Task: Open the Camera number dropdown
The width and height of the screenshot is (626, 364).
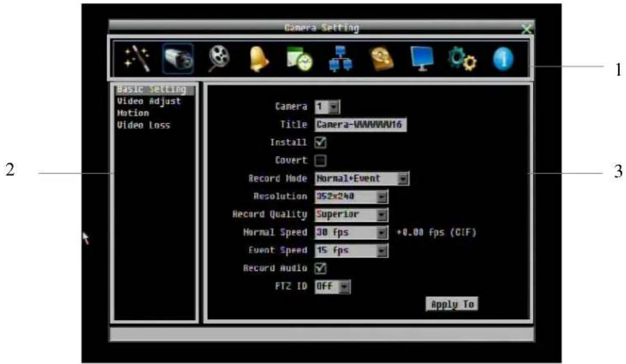Action: pos(328,107)
